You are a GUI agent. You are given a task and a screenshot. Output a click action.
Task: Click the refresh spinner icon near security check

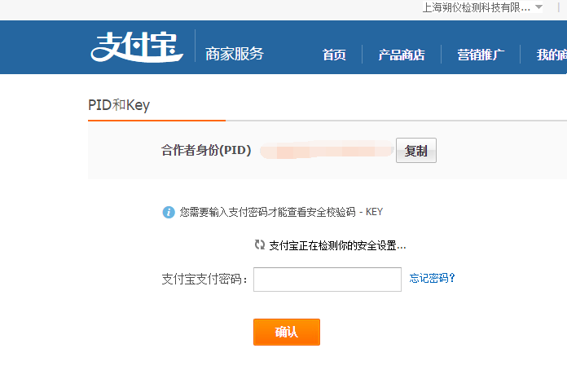coord(260,244)
